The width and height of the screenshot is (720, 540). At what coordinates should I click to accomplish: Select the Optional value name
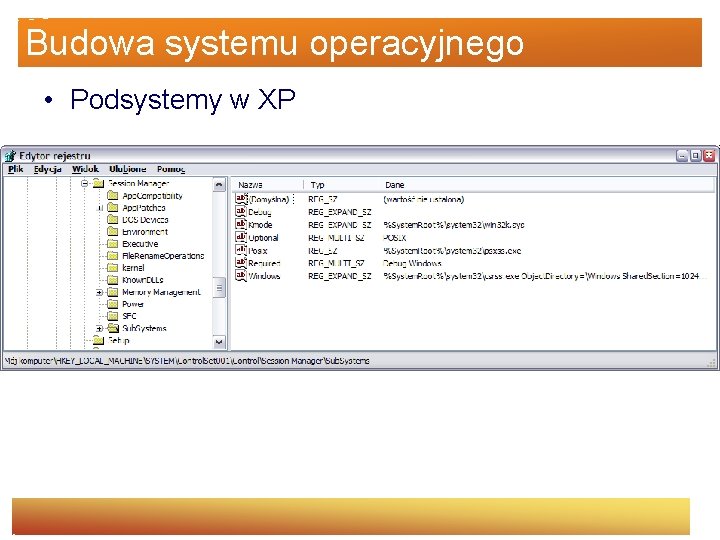[263, 238]
